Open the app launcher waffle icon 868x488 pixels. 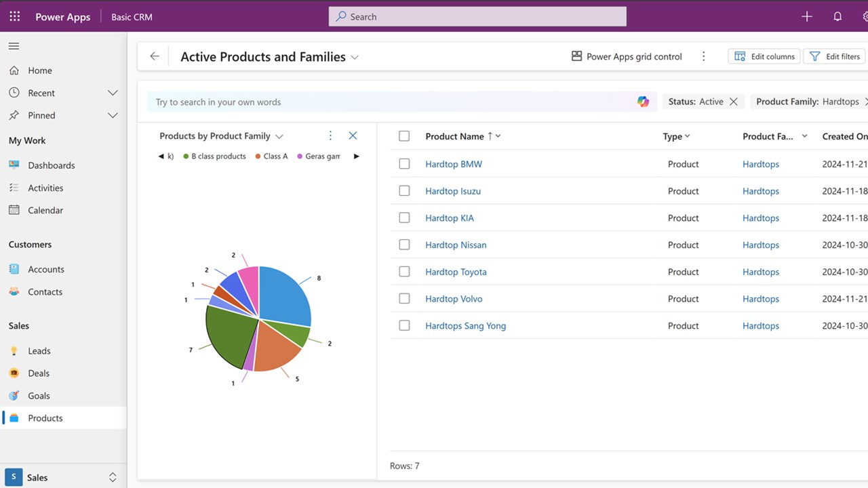(14, 16)
